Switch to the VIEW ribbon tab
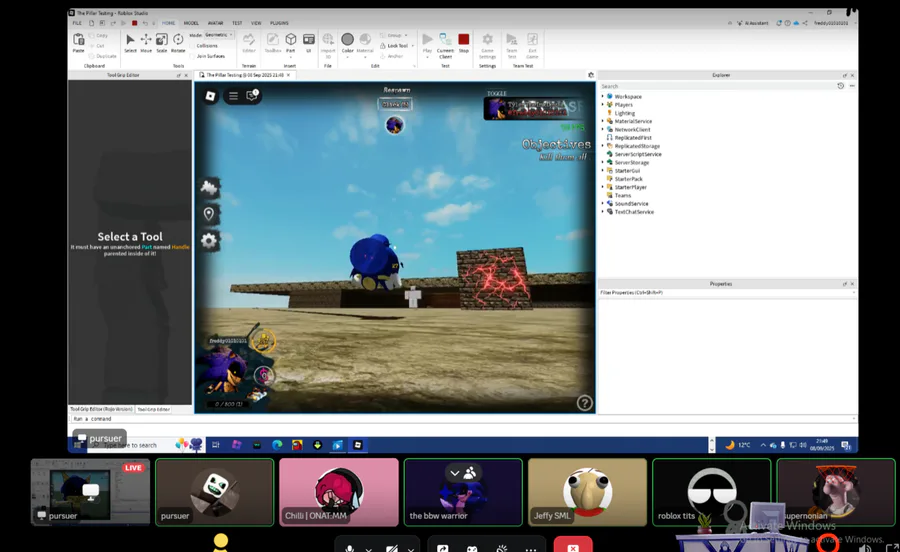 [256, 24]
